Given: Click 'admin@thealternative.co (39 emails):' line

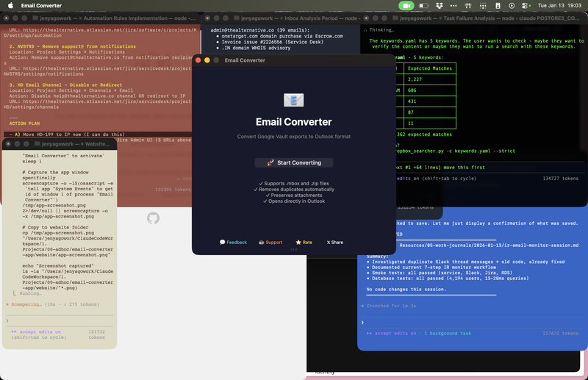Looking at the screenshot, I should point(260,30).
